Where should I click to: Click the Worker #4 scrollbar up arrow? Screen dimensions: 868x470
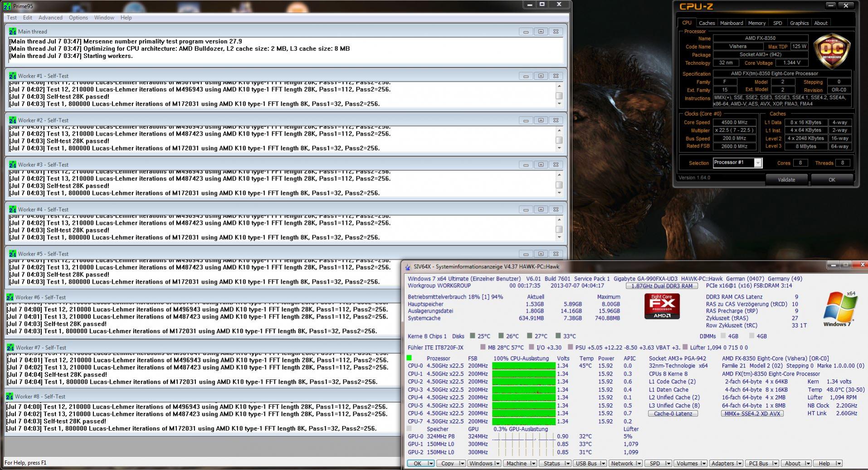click(x=559, y=219)
